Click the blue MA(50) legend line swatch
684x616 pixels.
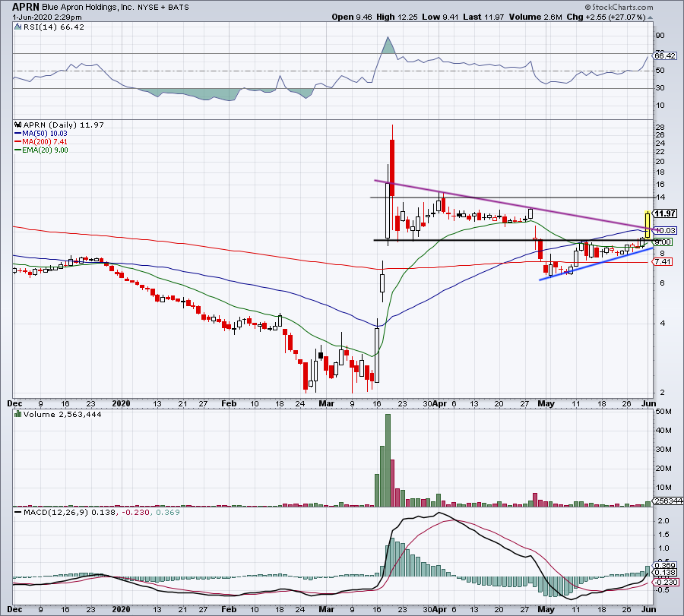point(18,134)
